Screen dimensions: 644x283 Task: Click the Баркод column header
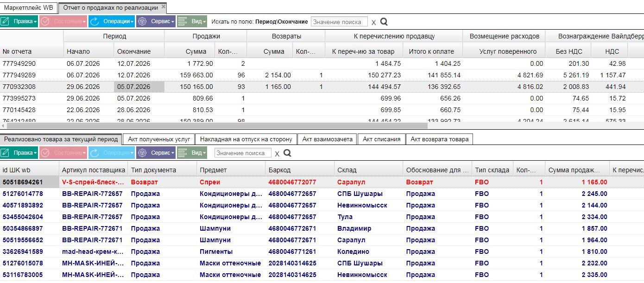(x=300, y=170)
